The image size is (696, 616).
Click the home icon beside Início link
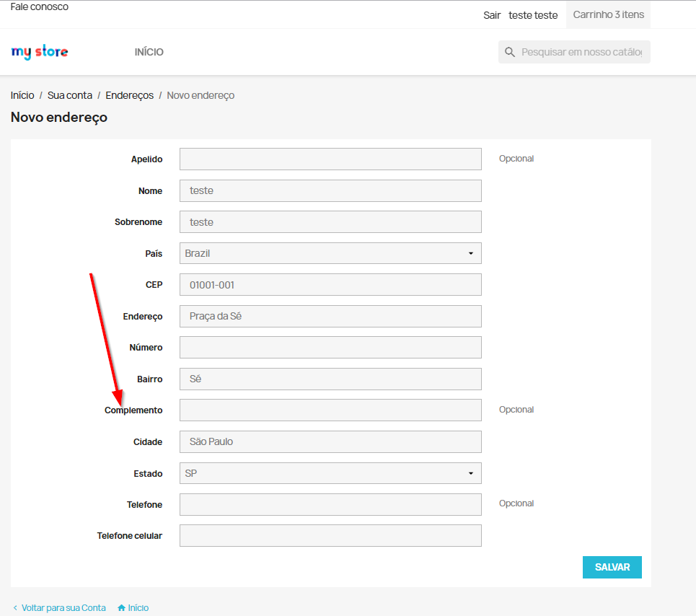tap(121, 607)
